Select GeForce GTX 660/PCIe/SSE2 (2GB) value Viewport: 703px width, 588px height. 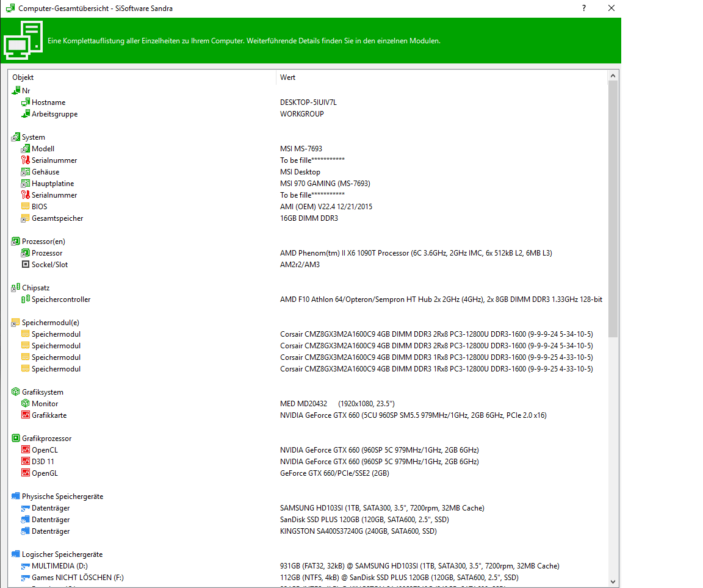334,473
